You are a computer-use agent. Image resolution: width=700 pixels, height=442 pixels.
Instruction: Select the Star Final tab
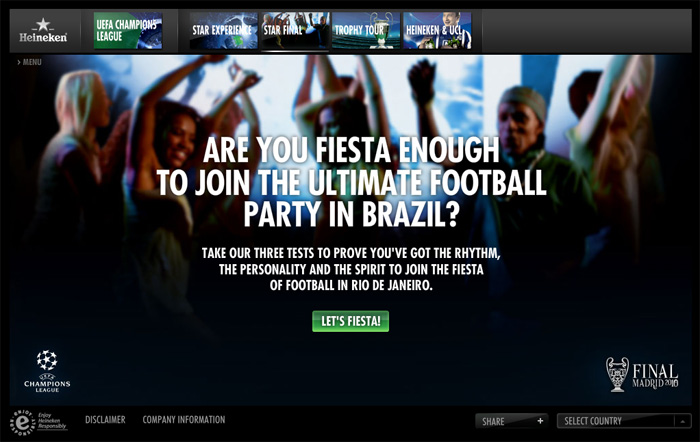click(295, 30)
